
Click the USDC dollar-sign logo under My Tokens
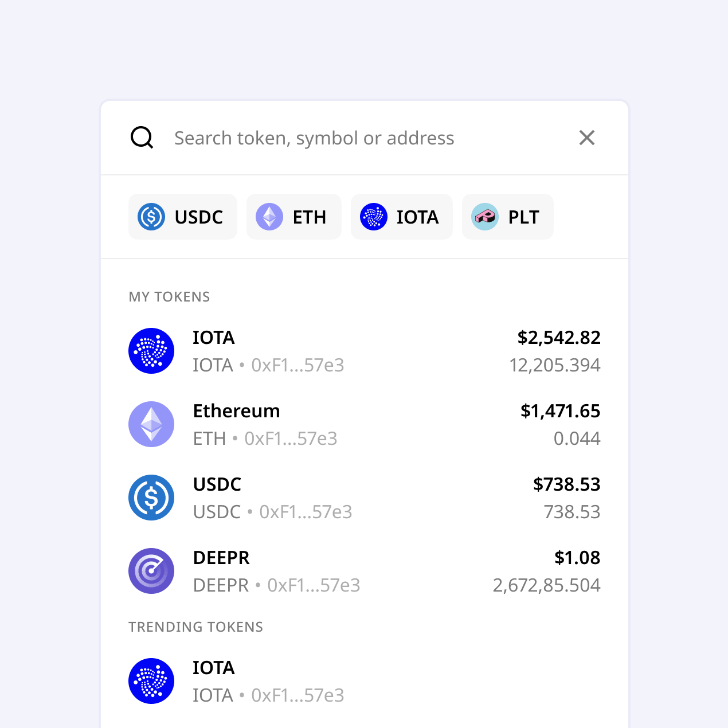151,497
